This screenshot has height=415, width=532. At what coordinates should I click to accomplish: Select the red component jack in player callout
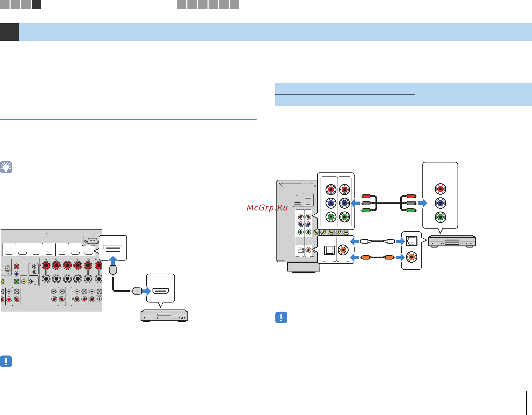(x=440, y=189)
